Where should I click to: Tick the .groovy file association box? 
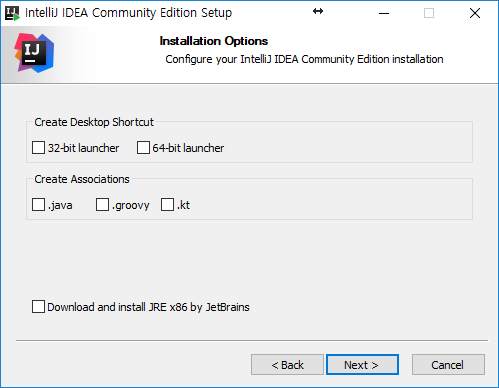(x=102, y=205)
